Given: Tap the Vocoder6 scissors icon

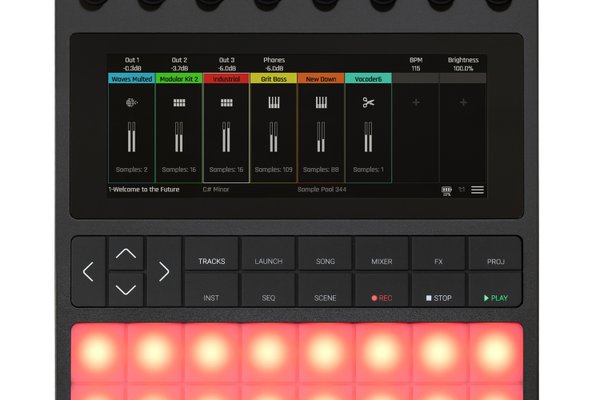Looking at the screenshot, I should point(368,103).
